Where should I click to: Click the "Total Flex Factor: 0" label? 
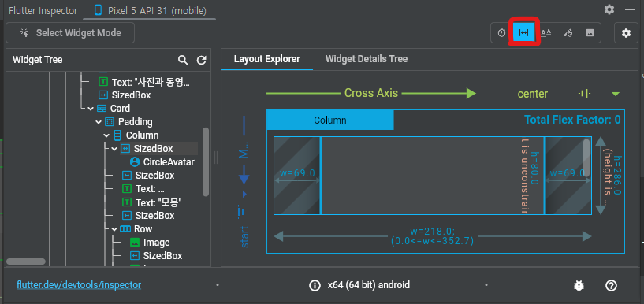[572, 120]
